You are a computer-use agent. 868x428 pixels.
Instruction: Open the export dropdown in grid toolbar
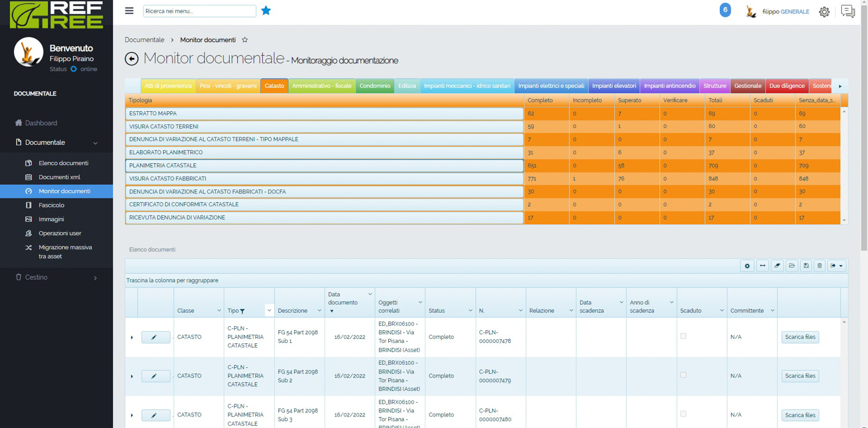click(x=837, y=266)
